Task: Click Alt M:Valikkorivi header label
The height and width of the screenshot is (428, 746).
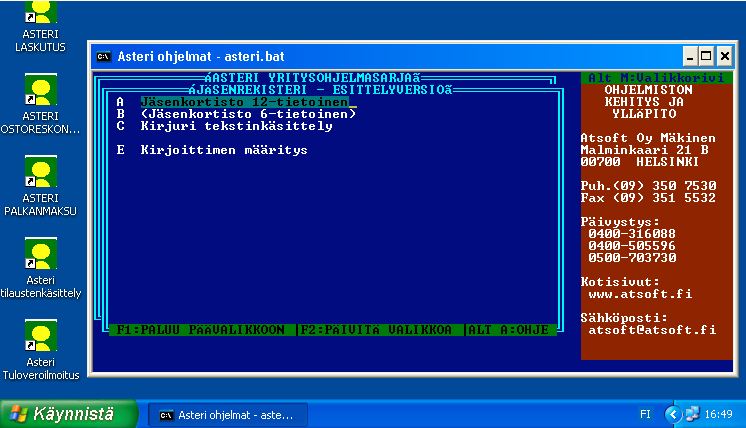Action: pyautogui.click(x=656, y=78)
